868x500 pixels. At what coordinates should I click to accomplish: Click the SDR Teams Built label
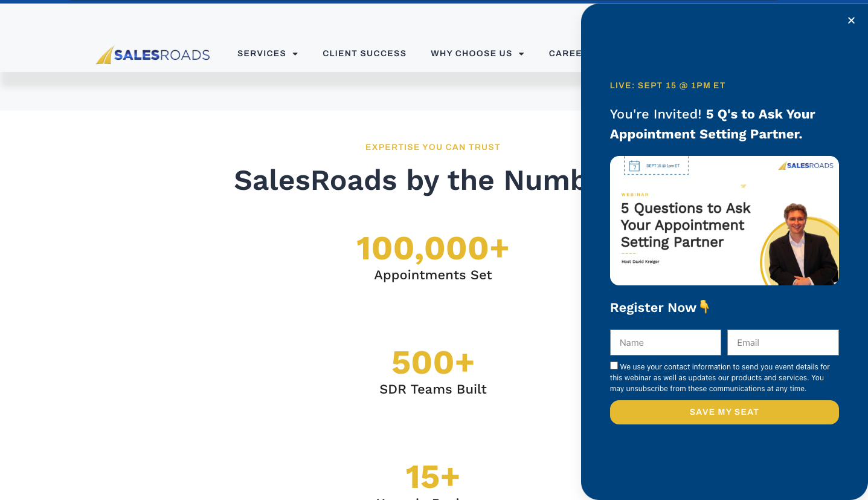click(432, 389)
